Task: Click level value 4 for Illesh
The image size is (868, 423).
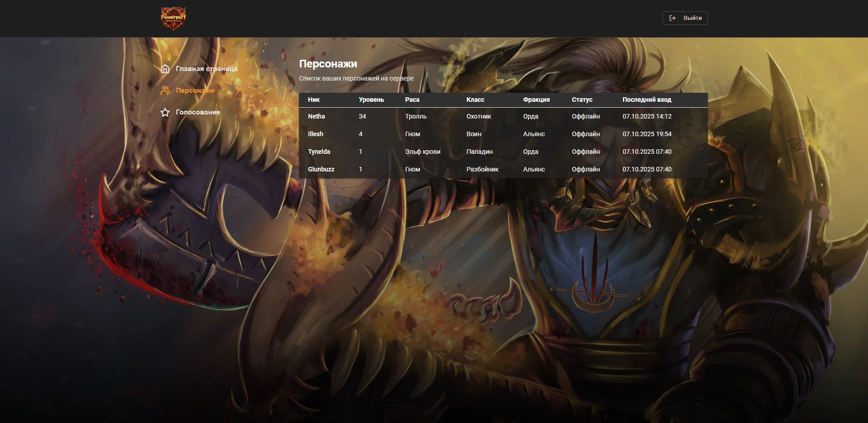Action: 360,134
